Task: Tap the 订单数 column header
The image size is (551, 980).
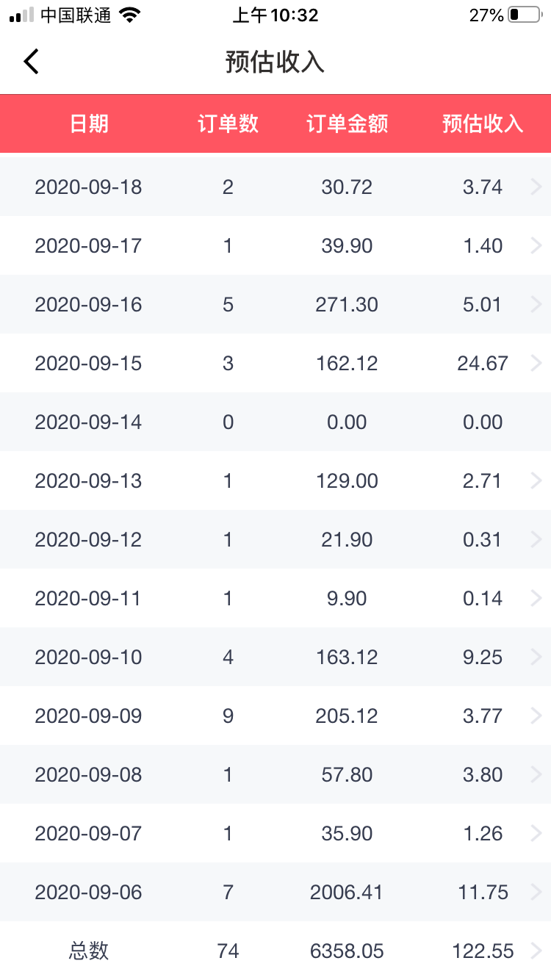Action: click(x=228, y=123)
